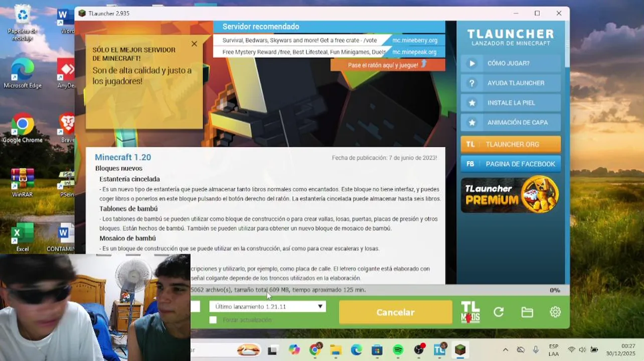Click the microphone tray icon
644x361 pixels.
click(536, 350)
